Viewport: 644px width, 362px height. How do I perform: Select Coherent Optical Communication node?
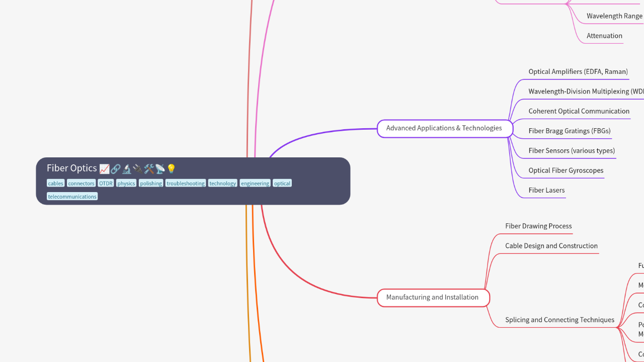[579, 111]
